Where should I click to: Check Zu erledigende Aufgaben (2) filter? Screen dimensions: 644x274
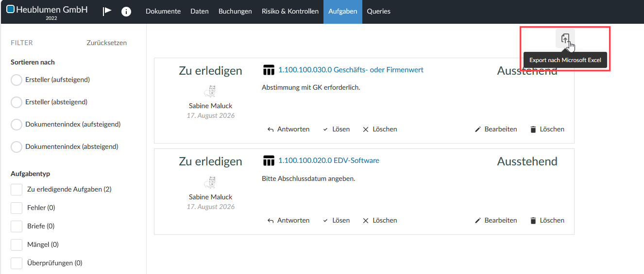pos(17,190)
